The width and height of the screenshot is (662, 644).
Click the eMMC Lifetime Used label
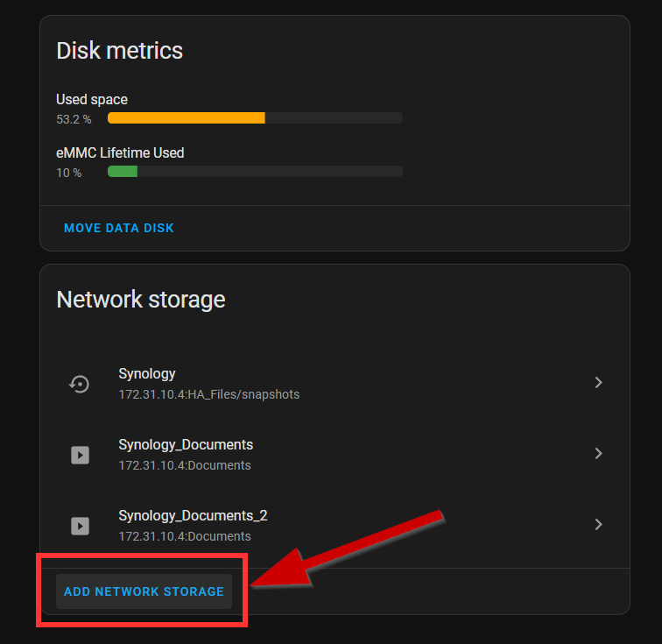pos(120,152)
